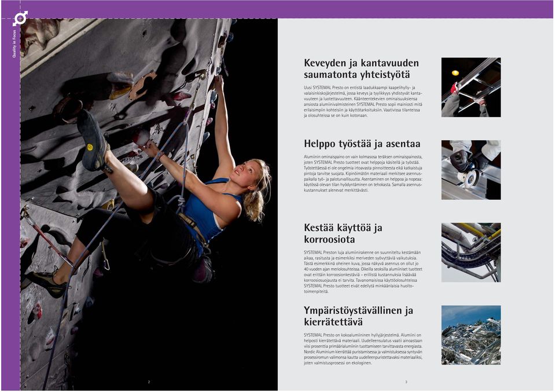Screen dimensions: 555x392
Task: Select heading 'Helppo työstää ja asentaa'
Action: pyautogui.click(x=362, y=144)
